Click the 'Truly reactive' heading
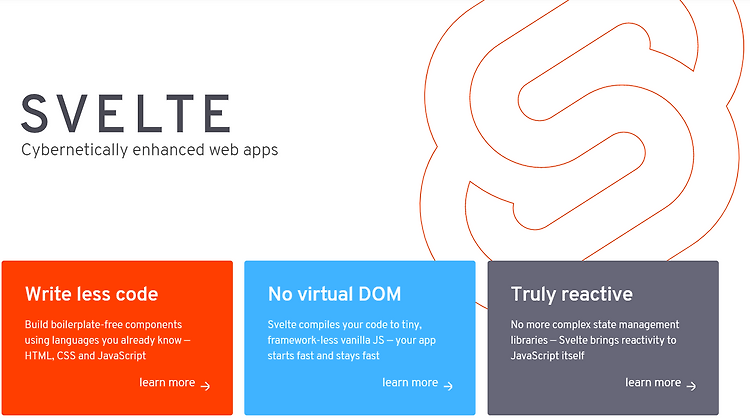Image resolution: width=750 pixels, height=419 pixels. pyautogui.click(x=572, y=294)
